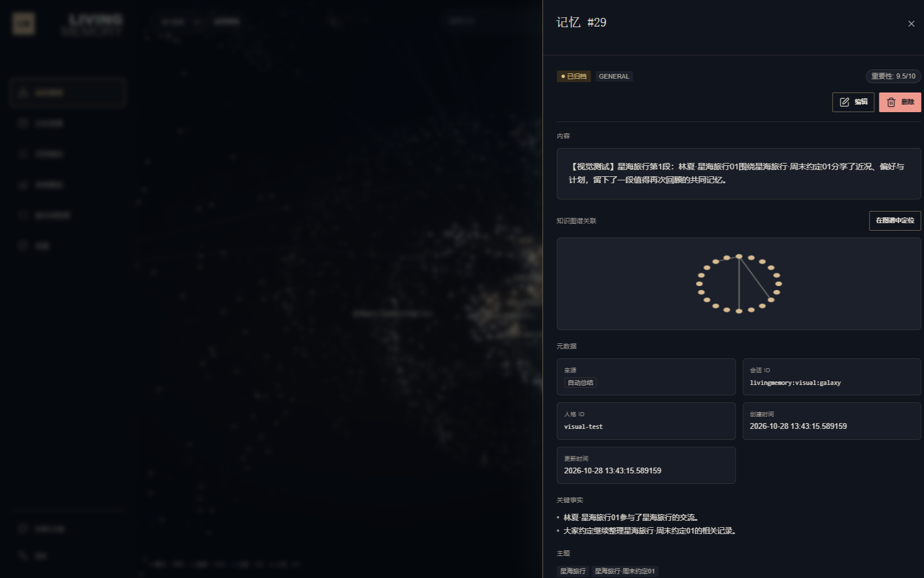
Task: Click the 自动总结 source tag
Action: coord(580,383)
